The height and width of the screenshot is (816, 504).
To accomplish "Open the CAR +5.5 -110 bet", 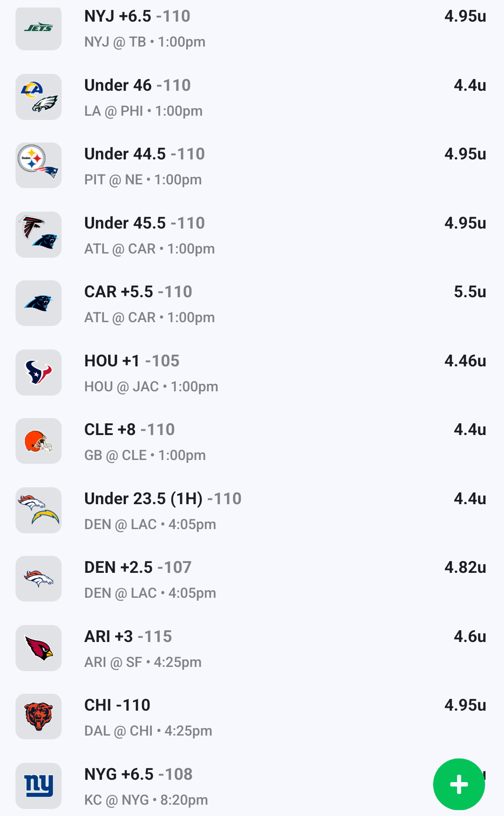I will [138, 292].
